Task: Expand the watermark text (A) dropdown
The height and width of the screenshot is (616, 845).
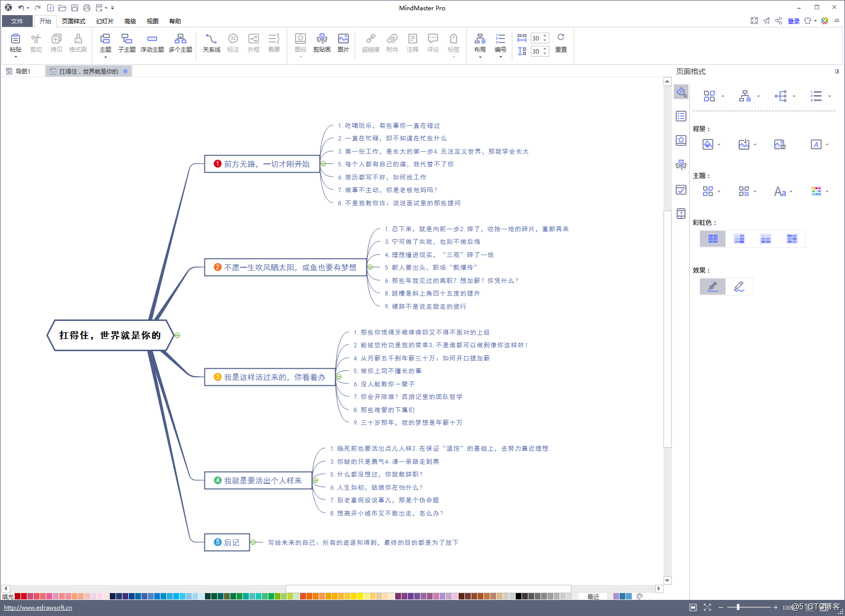Action: click(827, 144)
